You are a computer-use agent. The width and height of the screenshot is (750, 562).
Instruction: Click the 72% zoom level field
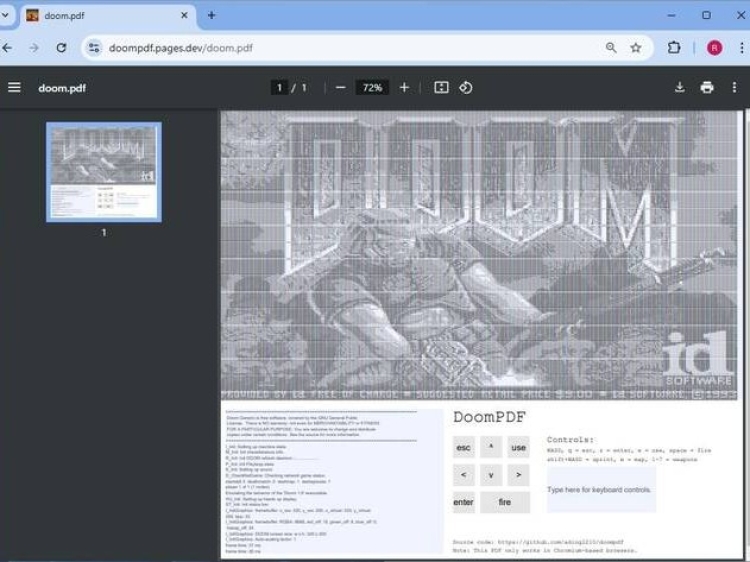coord(372,88)
